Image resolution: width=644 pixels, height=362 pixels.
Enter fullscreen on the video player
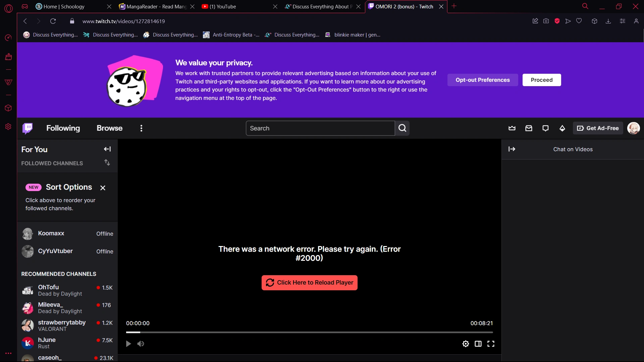pyautogui.click(x=491, y=344)
